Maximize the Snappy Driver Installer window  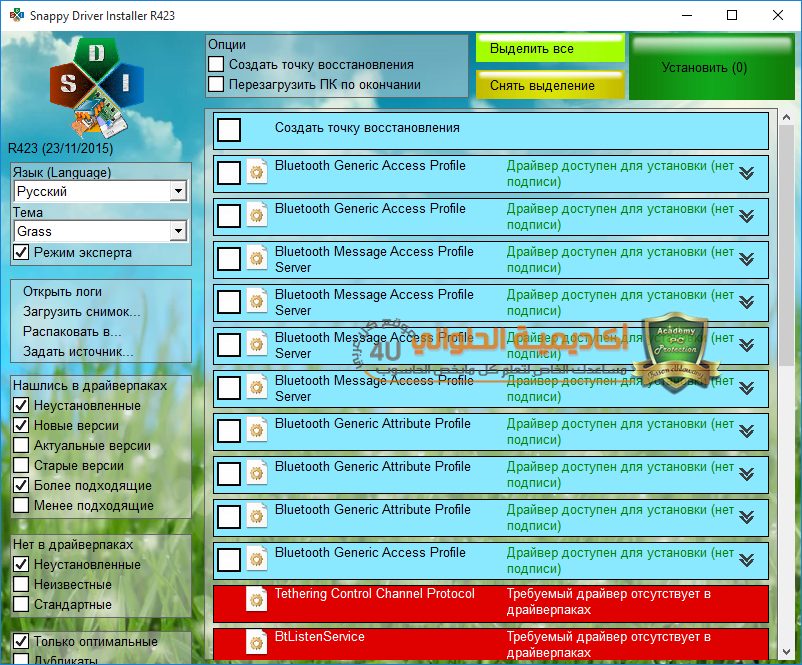(x=732, y=15)
